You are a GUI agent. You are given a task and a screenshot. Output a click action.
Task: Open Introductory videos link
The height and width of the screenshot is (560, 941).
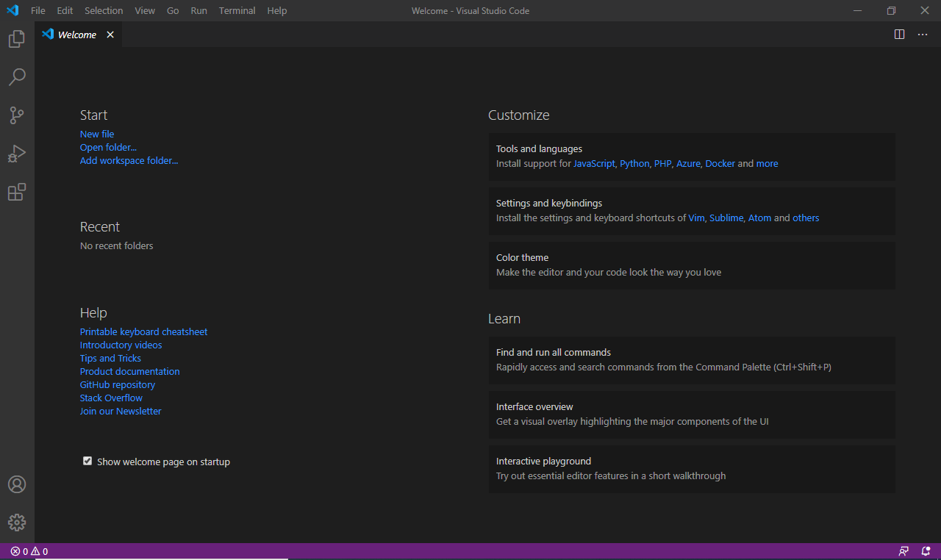tap(121, 345)
